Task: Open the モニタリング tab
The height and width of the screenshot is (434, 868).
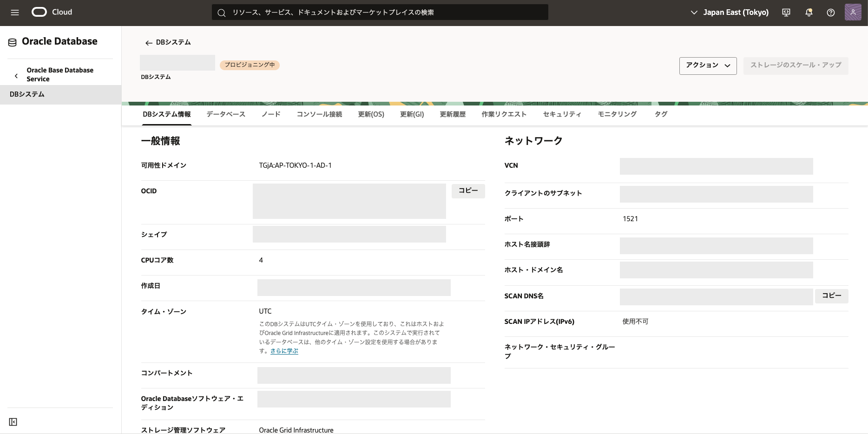Action: (617, 114)
